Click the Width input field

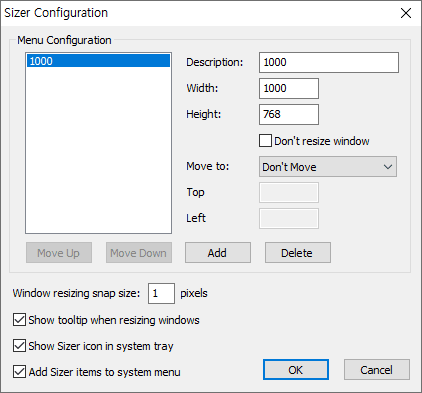click(x=289, y=88)
